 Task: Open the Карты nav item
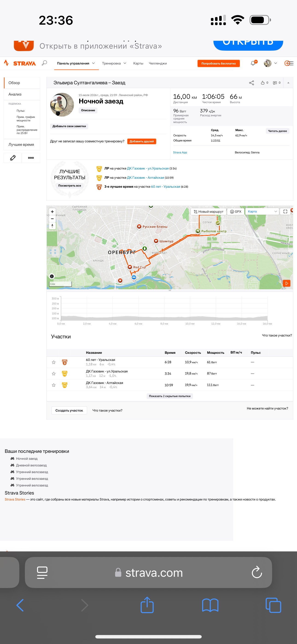(138, 63)
